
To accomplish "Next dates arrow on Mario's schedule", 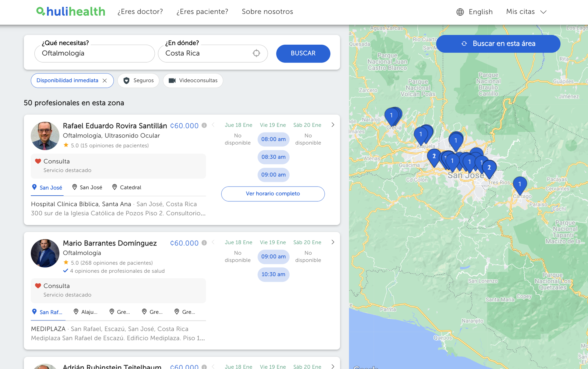I will tap(333, 242).
